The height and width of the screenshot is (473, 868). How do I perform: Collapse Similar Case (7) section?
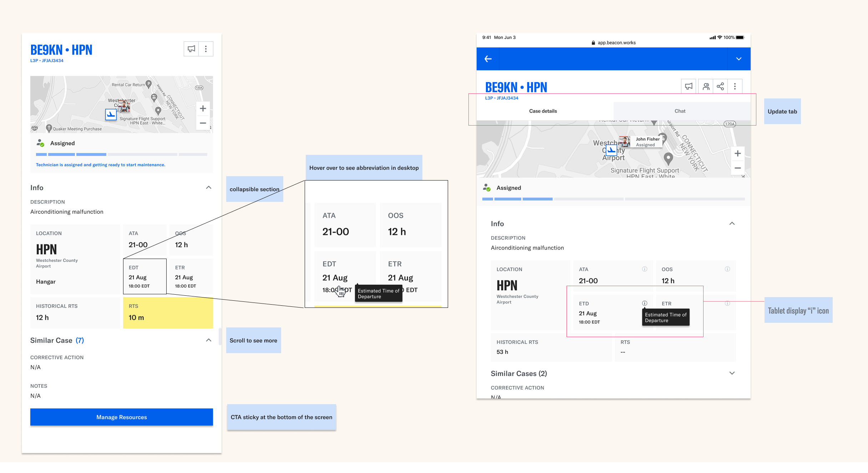[x=209, y=340]
